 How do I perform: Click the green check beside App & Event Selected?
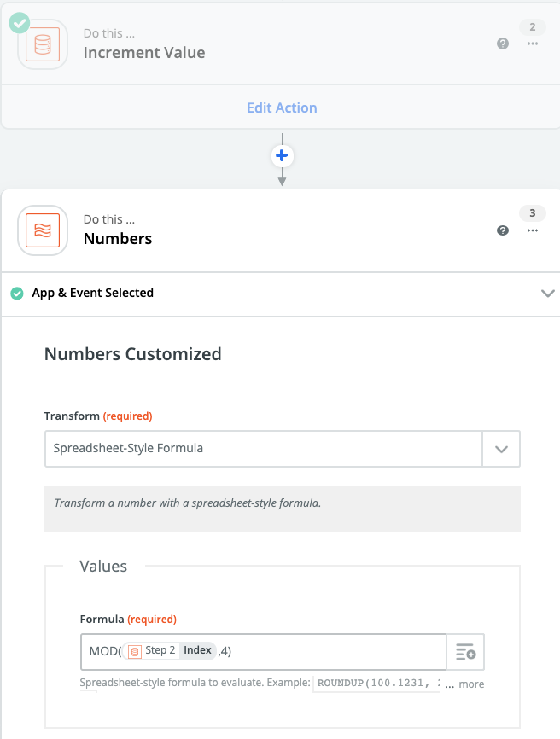point(17,294)
